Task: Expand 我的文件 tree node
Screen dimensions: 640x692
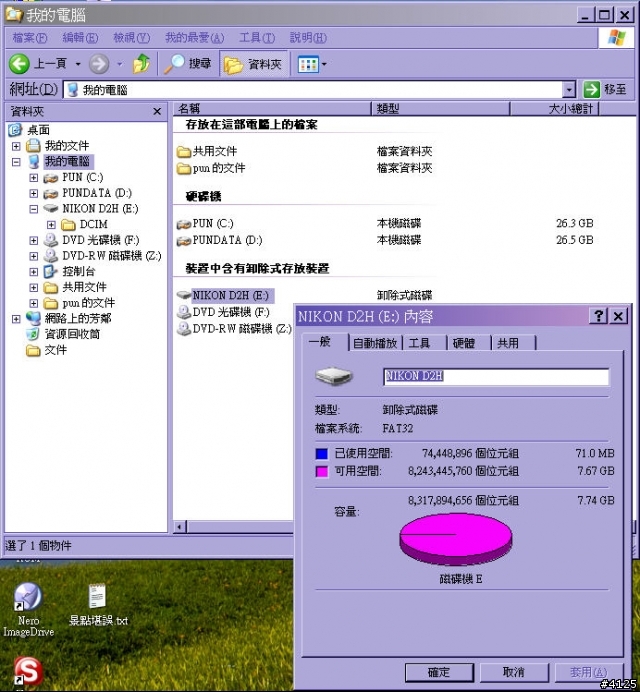Action: (x=16, y=146)
